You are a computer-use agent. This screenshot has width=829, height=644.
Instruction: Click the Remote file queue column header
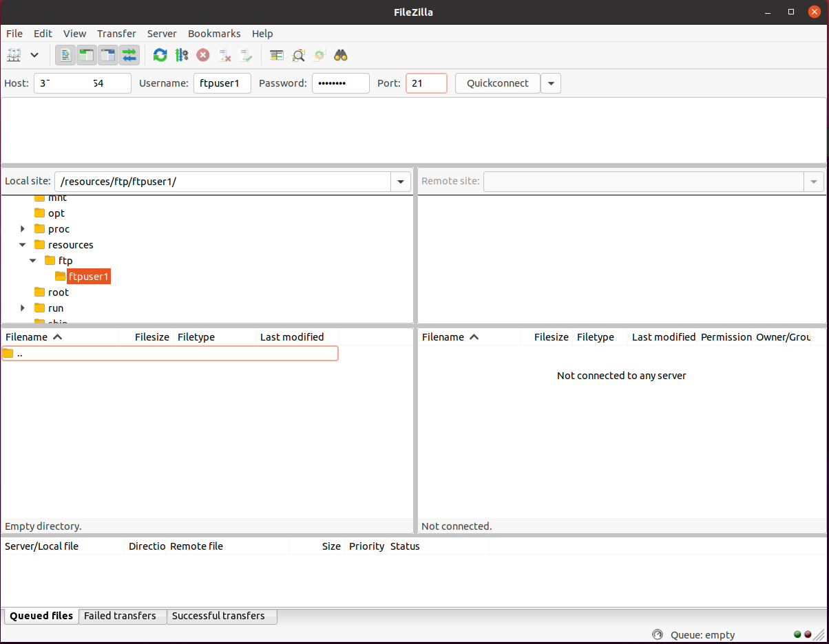228,546
